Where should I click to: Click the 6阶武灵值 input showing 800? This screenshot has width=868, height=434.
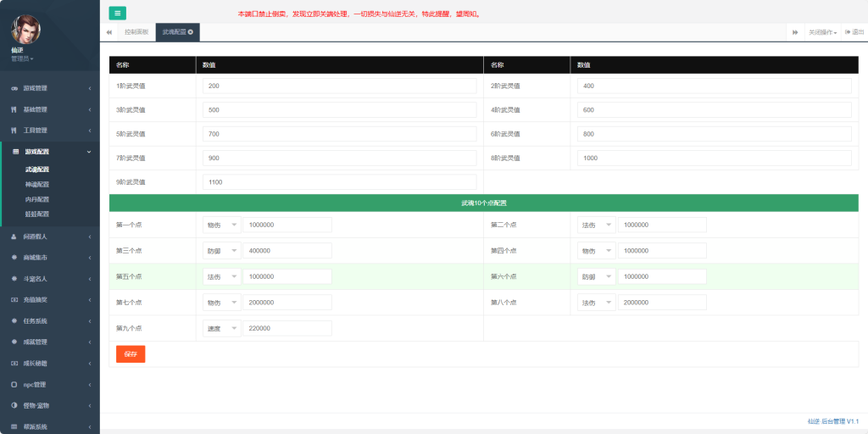pyautogui.click(x=714, y=134)
